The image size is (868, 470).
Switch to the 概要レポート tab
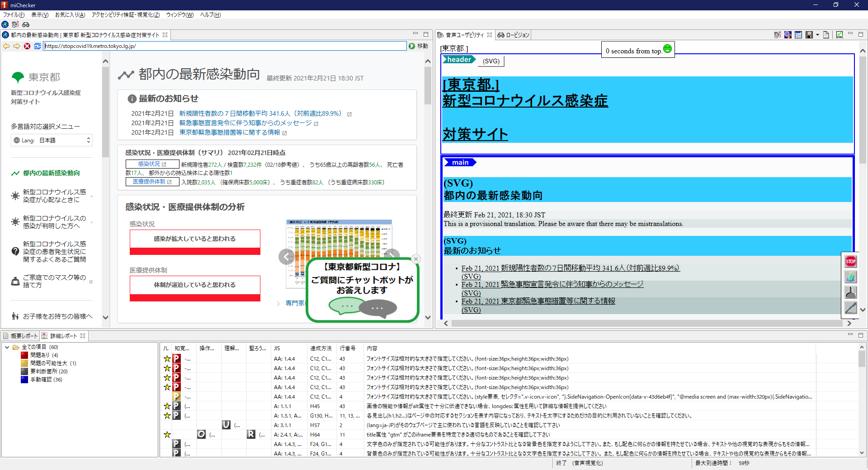click(x=20, y=336)
